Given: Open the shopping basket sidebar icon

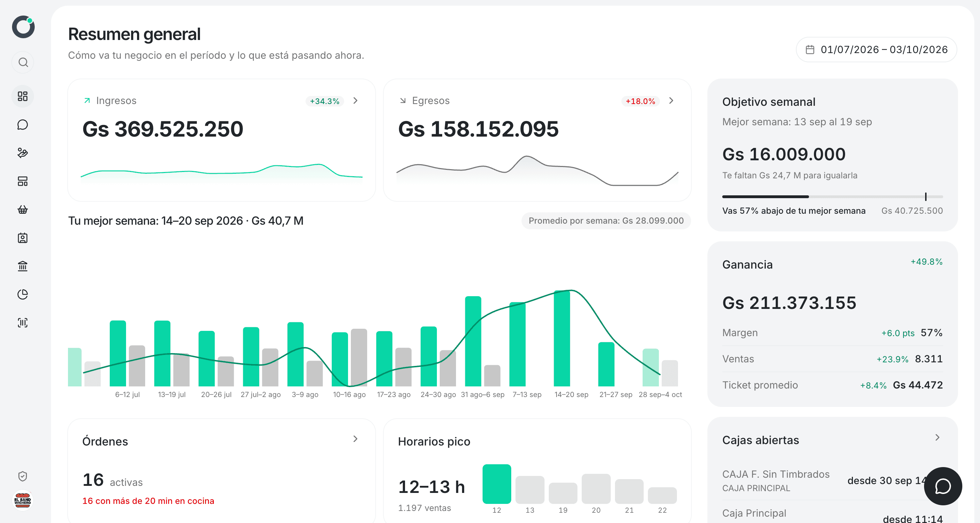Looking at the screenshot, I should tap(23, 209).
